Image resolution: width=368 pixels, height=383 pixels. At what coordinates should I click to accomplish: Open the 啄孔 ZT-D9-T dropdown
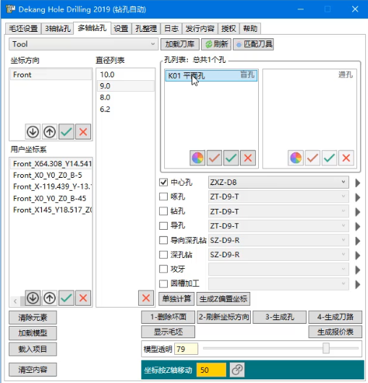[278, 197]
